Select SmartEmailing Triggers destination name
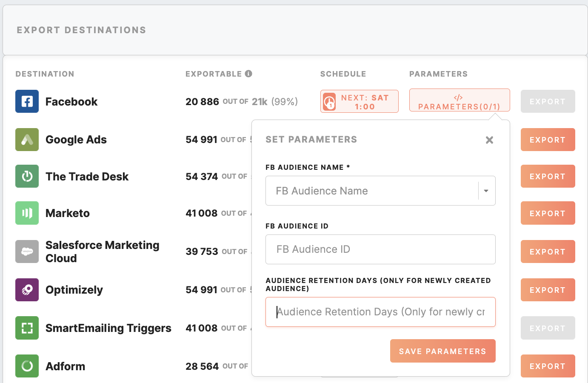The height and width of the screenshot is (383, 588). (108, 328)
